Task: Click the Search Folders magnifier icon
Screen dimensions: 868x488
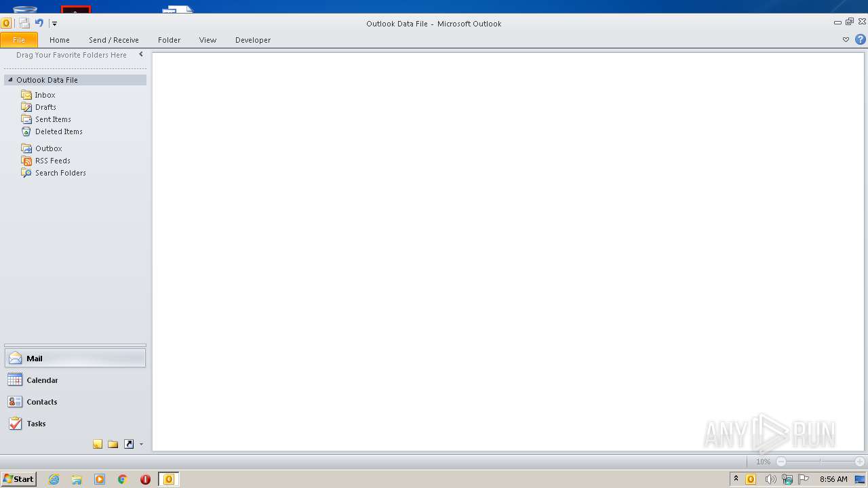Action: point(26,173)
